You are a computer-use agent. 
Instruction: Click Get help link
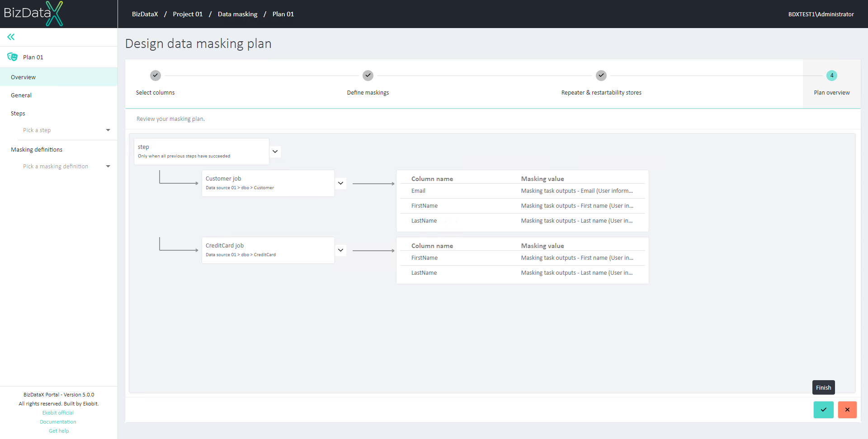[59, 431]
